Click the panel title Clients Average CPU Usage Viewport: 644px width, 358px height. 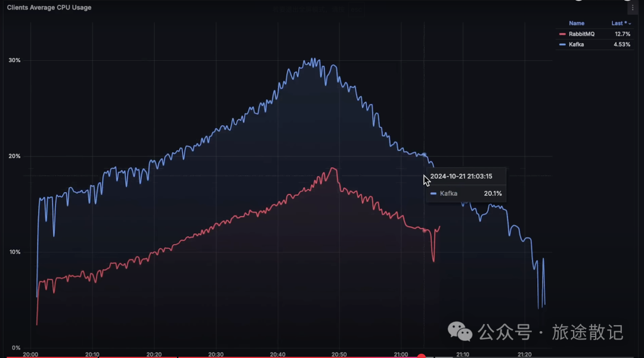coord(49,7)
